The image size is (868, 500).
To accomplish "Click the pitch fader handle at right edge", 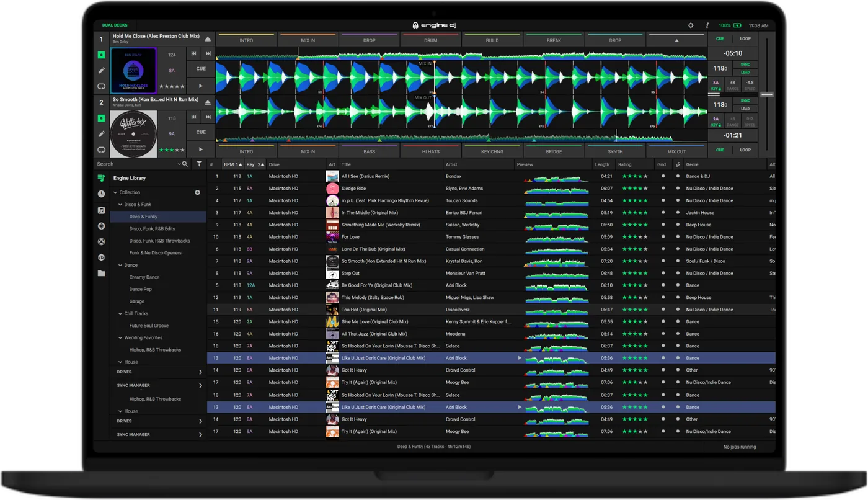I will [767, 94].
